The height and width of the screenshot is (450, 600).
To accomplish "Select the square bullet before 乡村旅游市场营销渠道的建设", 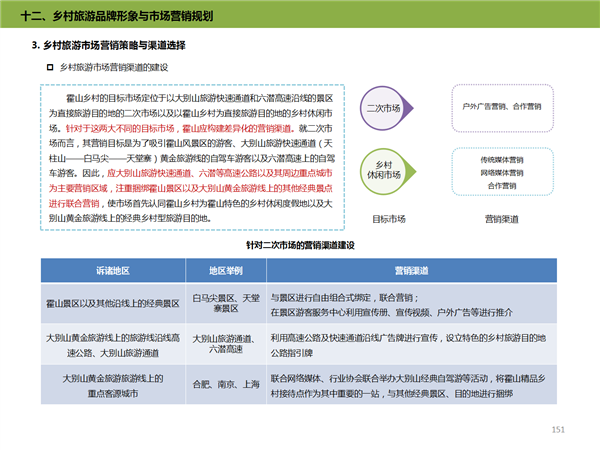I will coord(50,67).
